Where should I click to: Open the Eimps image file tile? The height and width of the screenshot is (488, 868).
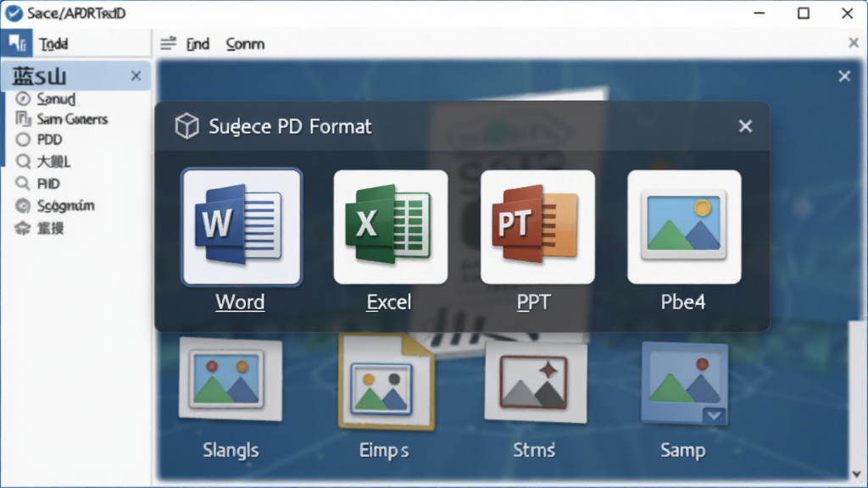387,382
